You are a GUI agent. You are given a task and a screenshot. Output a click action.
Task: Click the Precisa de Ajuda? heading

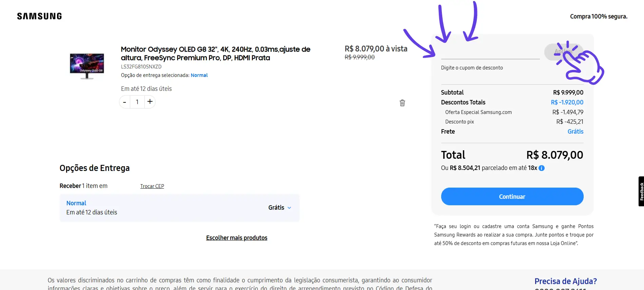[x=565, y=281]
